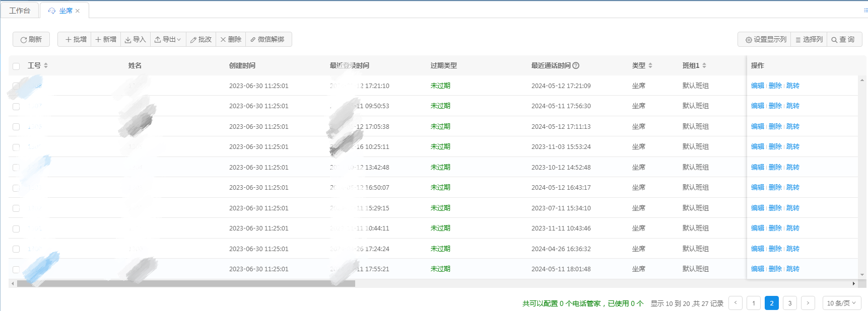Screen dimensions: 868x311
Task: Go to page 1
Action: point(754,303)
